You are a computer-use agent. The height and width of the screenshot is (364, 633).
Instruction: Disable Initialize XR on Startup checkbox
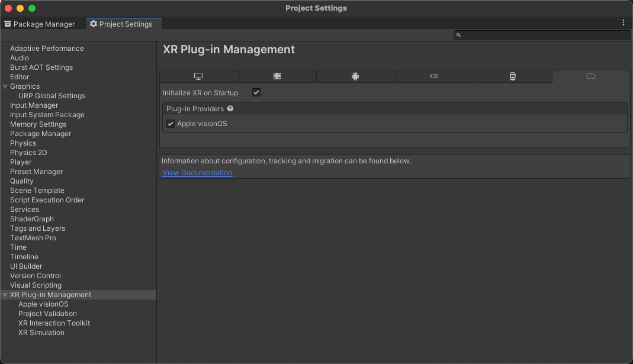tap(256, 93)
